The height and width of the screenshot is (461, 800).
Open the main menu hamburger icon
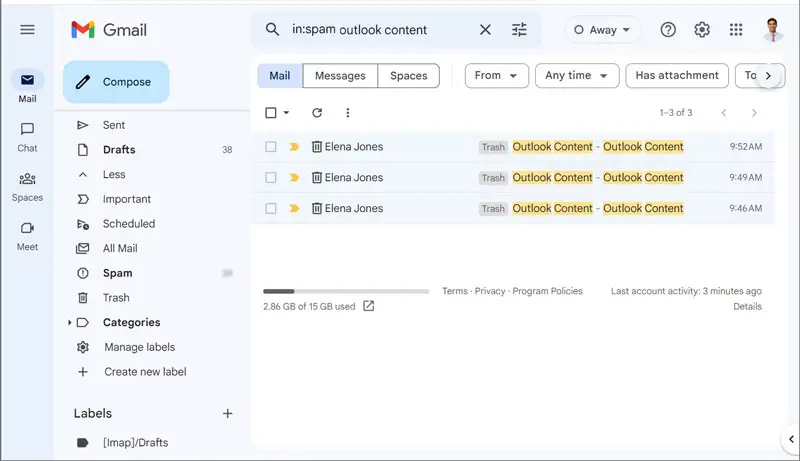(x=27, y=30)
